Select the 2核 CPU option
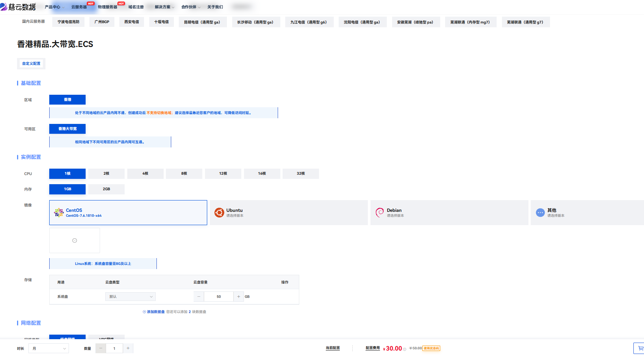This screenshot has width=644, height=357. point(106,174)
